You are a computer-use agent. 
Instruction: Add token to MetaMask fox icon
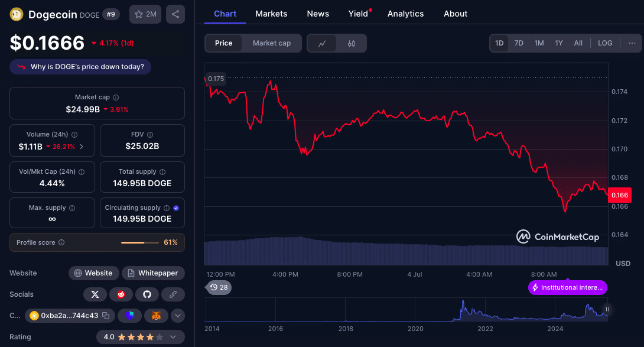pos(156,316)
